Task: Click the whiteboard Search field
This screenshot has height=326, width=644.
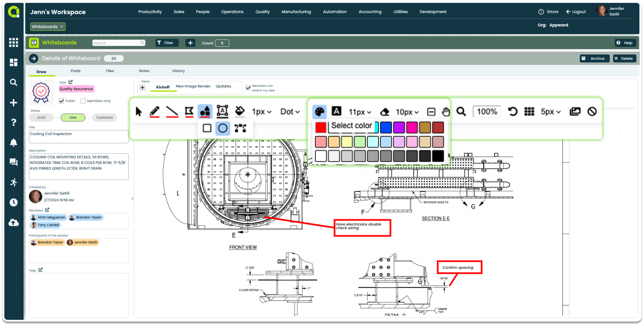Action: click(x=119, y=43)
